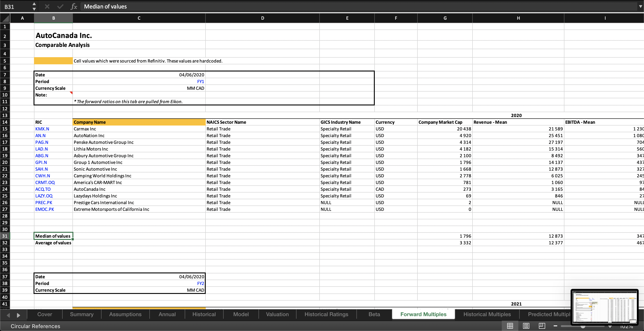Click the yellow legend color cell

coord(53,61)
